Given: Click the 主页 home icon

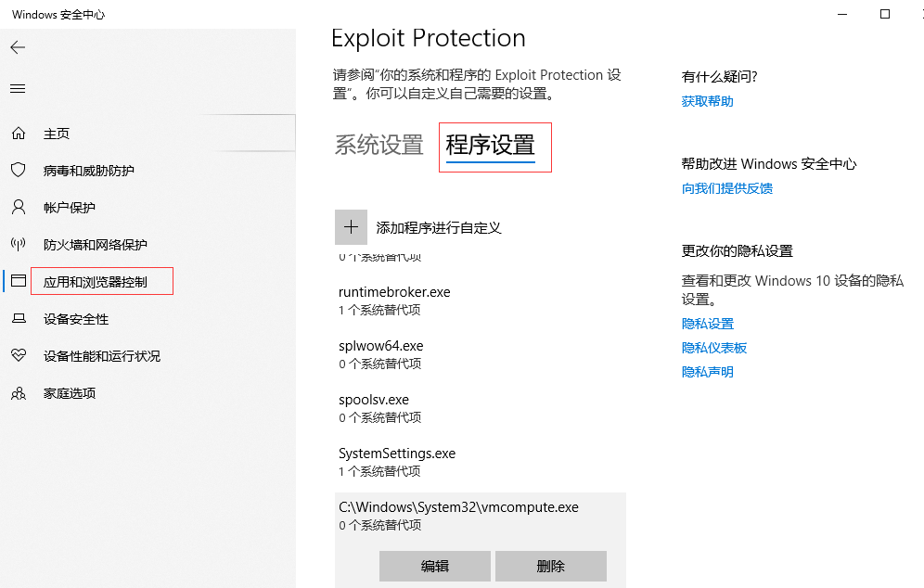Looking at the screenshot, I should (x=18, y=134).
